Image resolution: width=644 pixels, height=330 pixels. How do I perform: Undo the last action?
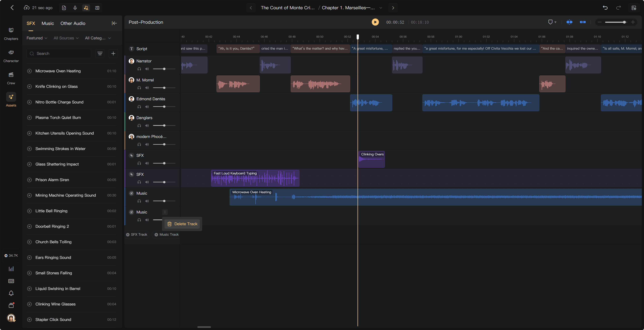tap(605, 8)
